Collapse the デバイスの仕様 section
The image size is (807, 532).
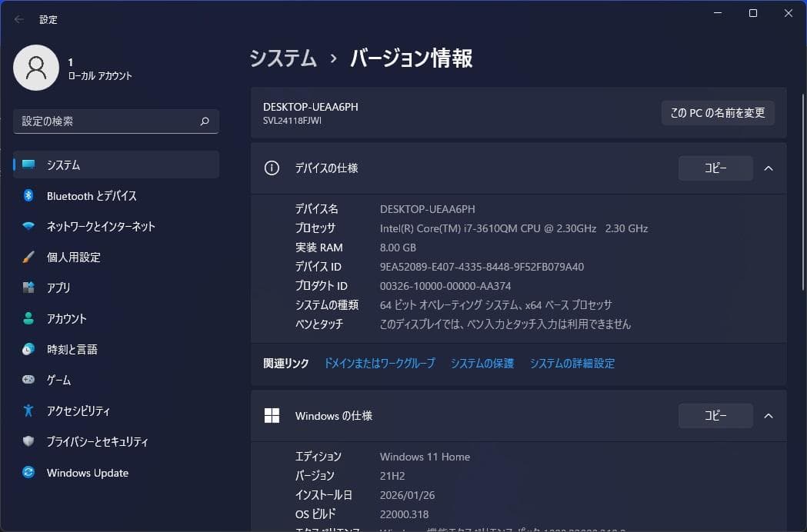point(769,168)
